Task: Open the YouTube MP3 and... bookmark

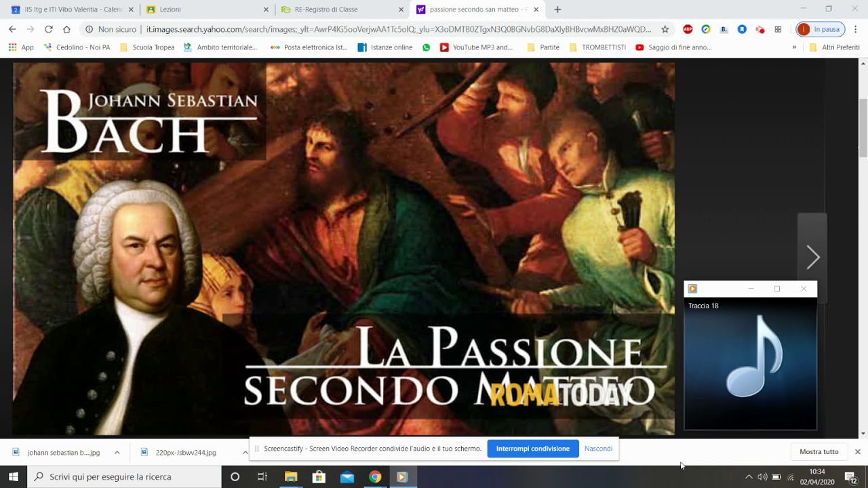Action: point(477,47)
